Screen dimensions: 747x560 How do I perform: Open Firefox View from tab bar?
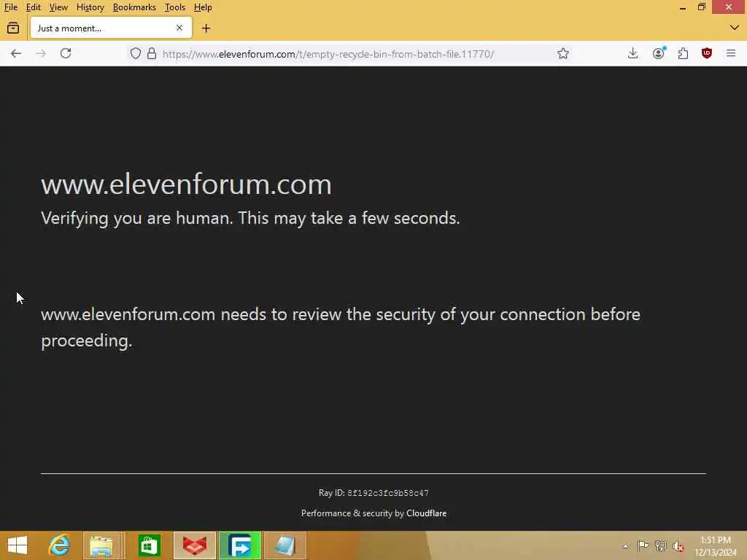tap(13, 28)
